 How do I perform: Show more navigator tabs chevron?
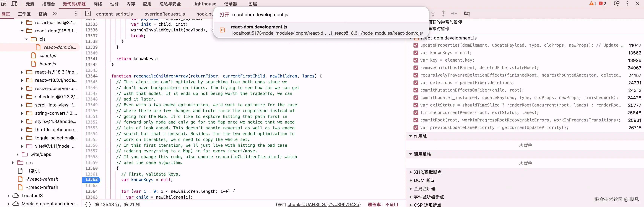tap(55, 13)
